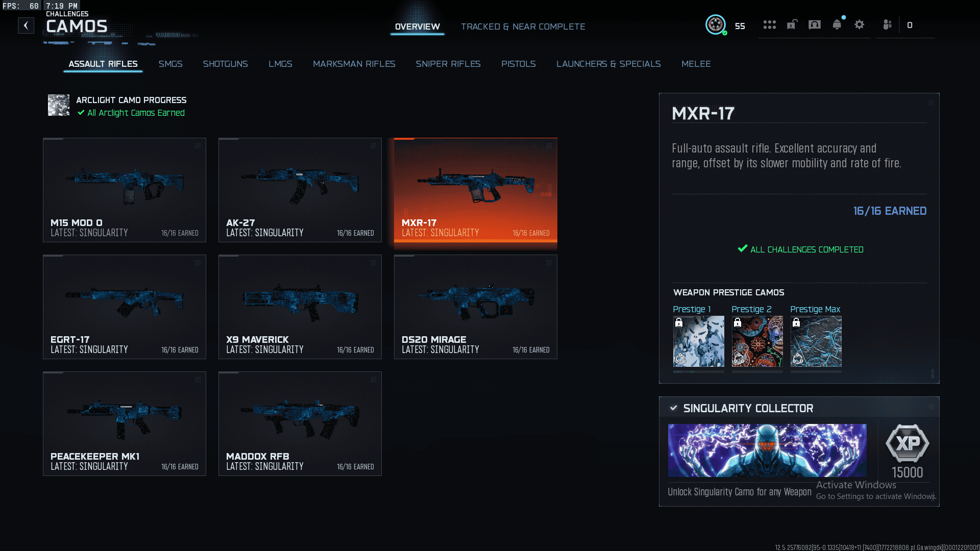Switch to Tracked & Near Complete tab
This screenshot has width=980, height=551.
(x=523, y=27)
